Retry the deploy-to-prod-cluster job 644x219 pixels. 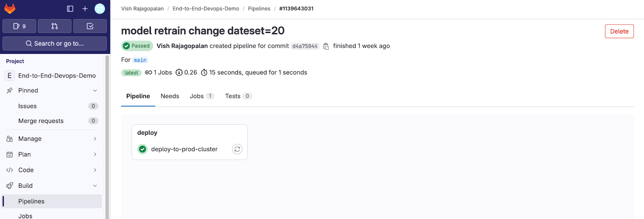237,149
